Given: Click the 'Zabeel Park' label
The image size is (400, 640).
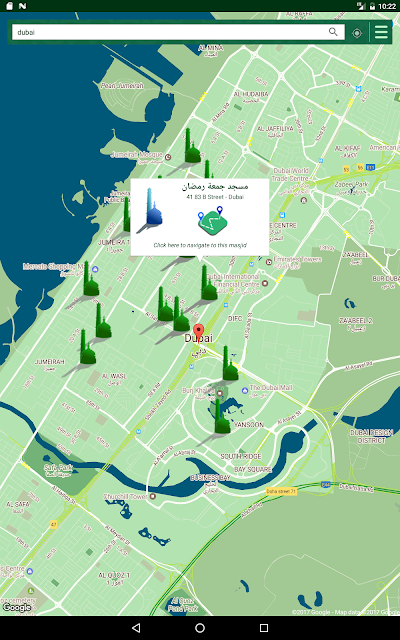Looking at the screenshot, I should coord(351,184).
